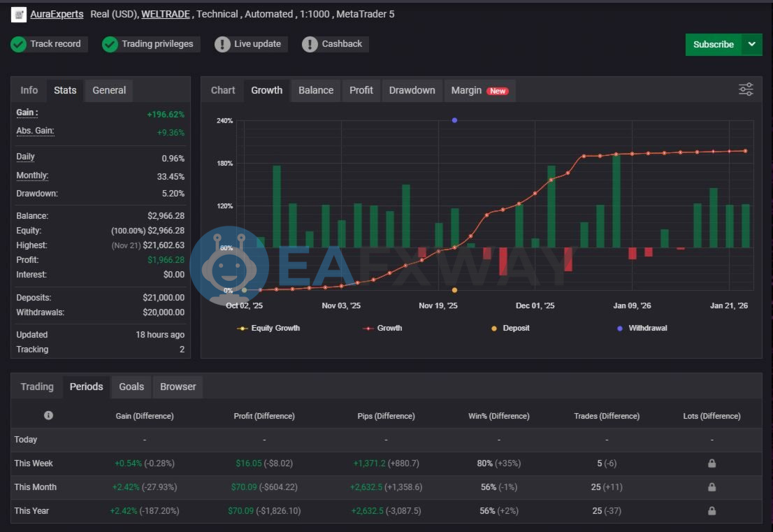773x532 pixels.
Task: Click the purple withdrawal marker on chart
Action: click(454, 120)
